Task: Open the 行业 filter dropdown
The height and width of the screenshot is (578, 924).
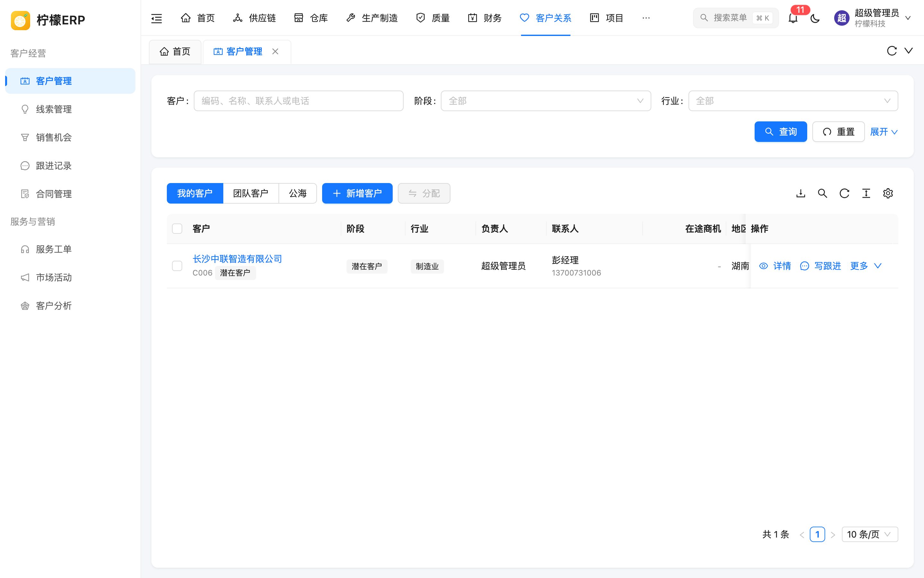Action: point(793,101)
